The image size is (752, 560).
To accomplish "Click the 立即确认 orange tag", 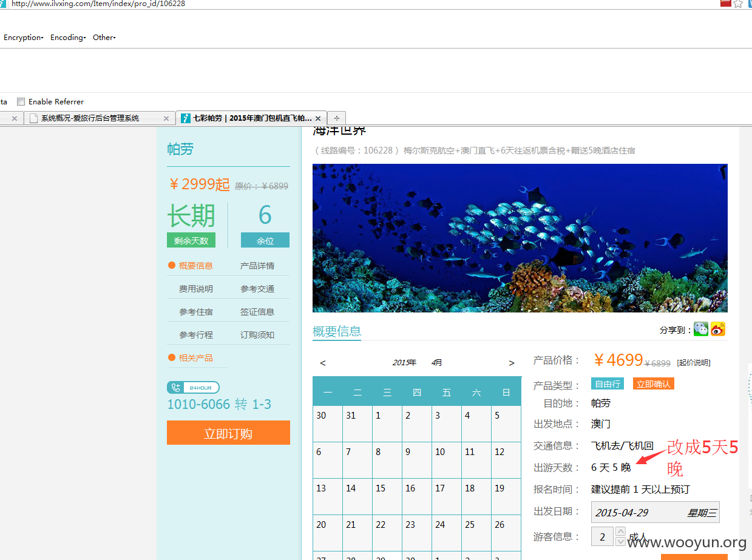I will [x=654, y=384].
